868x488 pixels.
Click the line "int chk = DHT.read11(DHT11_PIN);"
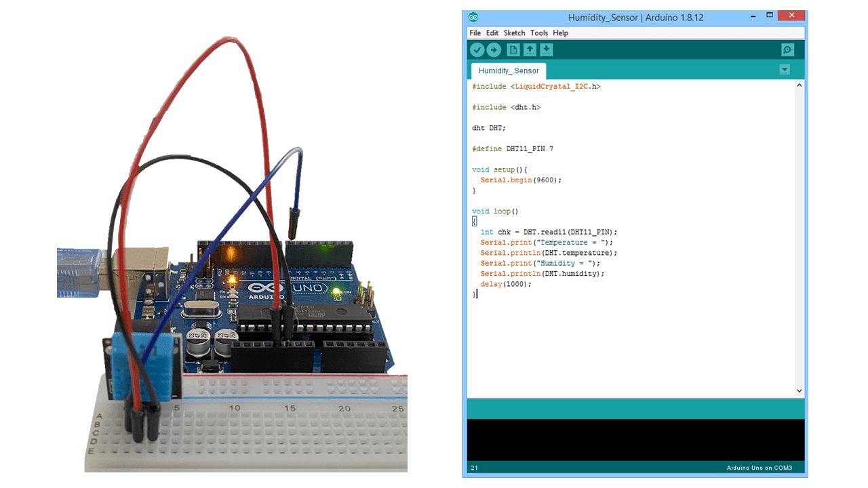(x=549, y=232)
